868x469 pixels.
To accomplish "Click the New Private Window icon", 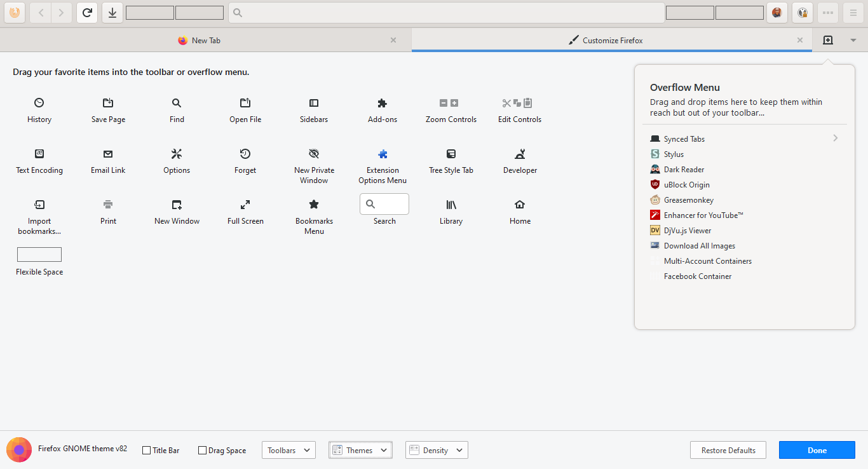I will coord(314,154).
